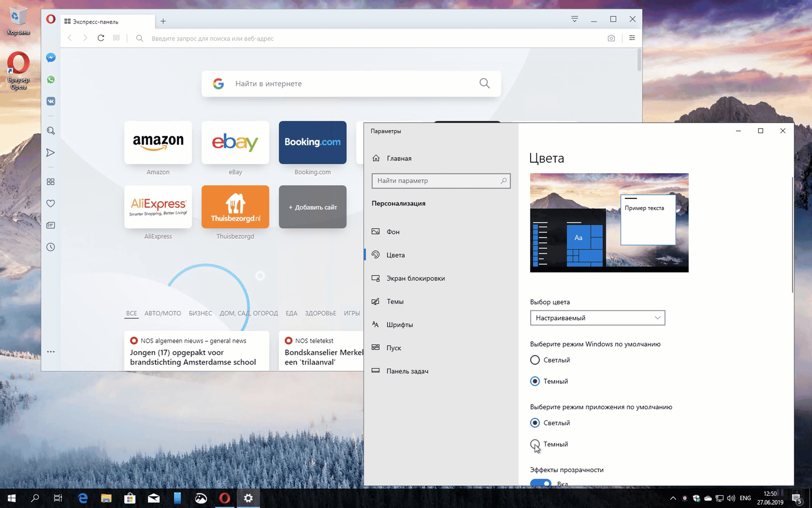Go to Главная in Settings
The width and height of the screenshot is (812, 508).
398,158
